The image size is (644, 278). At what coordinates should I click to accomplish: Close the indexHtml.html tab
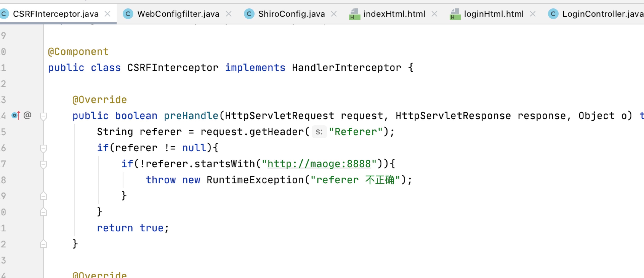click(x=434, y=14)
